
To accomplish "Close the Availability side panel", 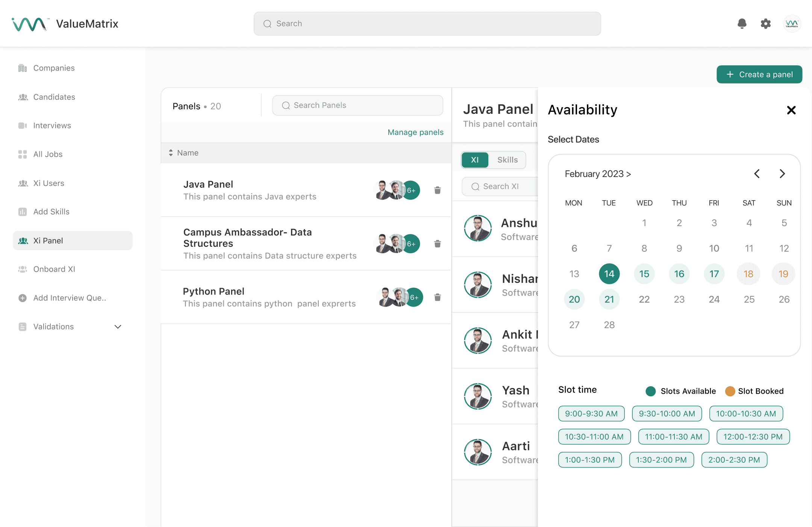I will coord(791,110).
